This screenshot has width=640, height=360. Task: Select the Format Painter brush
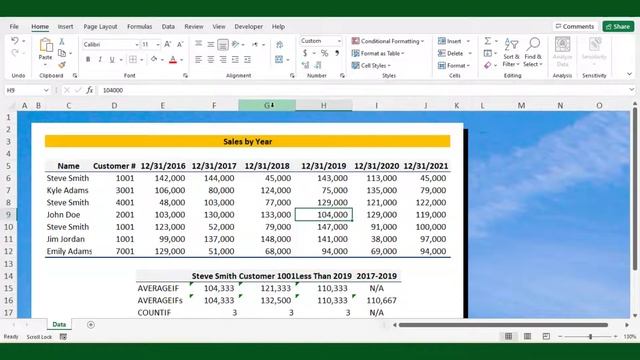[62, 65]
